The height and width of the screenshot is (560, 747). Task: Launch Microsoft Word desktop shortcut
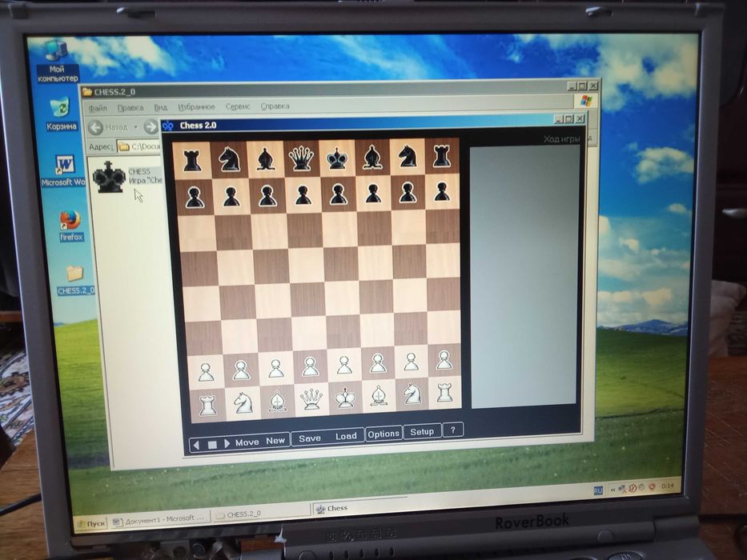(63, 171)
